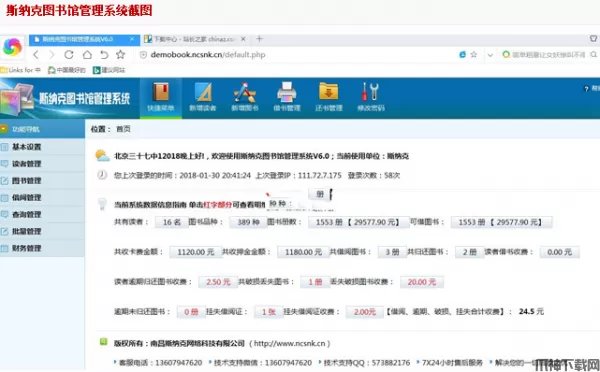Image resolution: width=600 pixels, height=372 pixels.
Task: Click the 7X24小时售后服务 text
Action: tap(452, 362)
